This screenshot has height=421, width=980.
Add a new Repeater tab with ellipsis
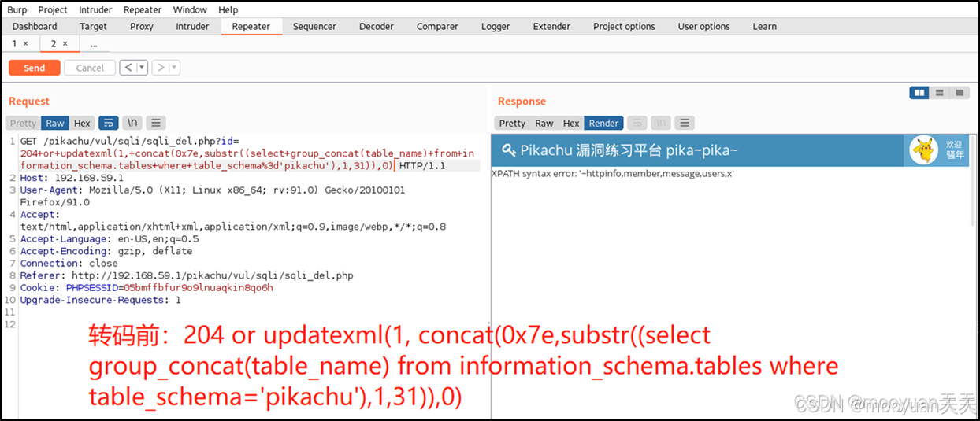94,44
